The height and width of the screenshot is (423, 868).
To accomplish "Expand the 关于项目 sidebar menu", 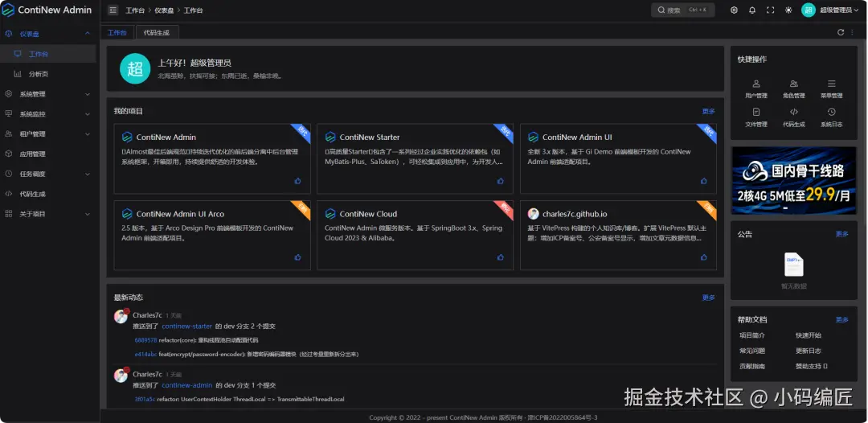I will [x=47, y=214].
